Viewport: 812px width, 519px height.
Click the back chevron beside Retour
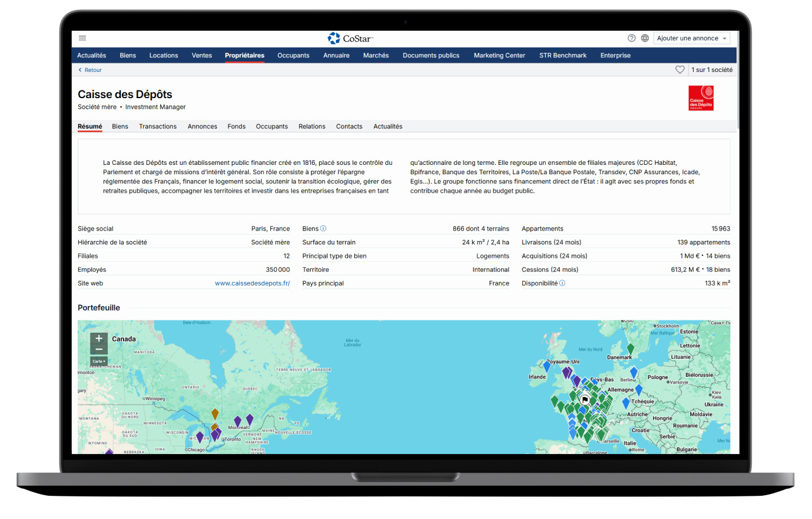pos(80,70)
